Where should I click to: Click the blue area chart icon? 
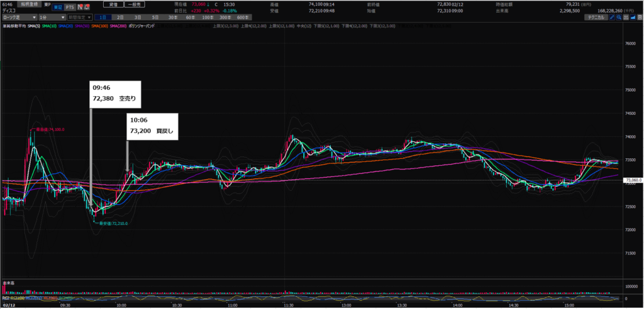click(x=633, y=18)
